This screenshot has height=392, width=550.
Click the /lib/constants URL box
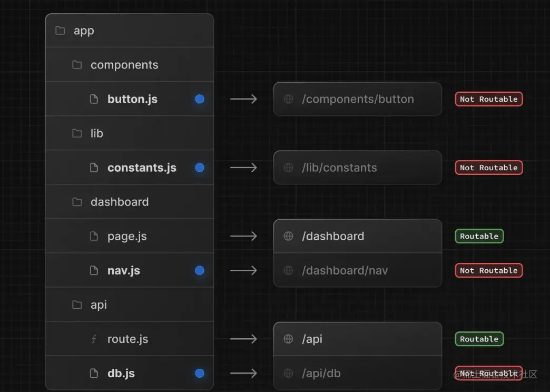pyautogui.click(x=357, y=168)
